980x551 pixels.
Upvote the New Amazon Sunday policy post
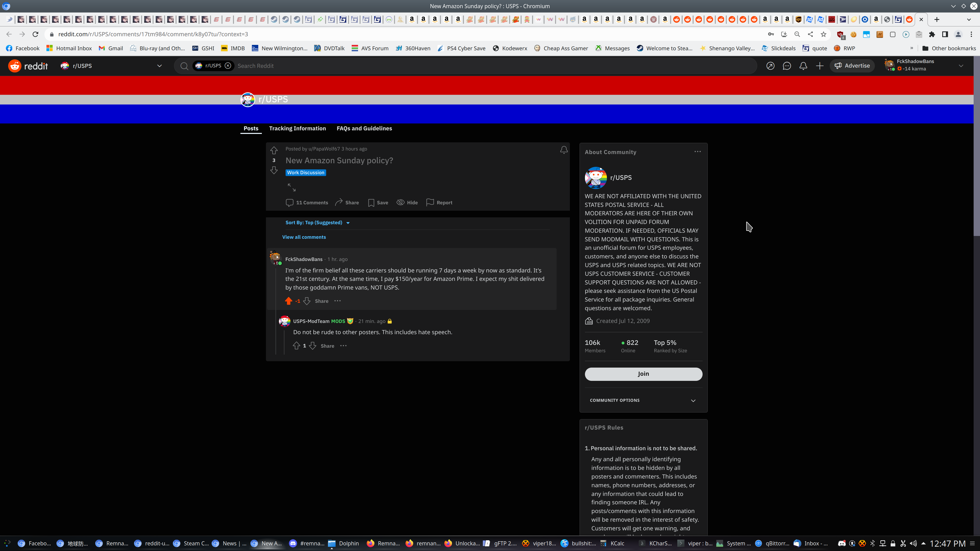click(274, 150)
